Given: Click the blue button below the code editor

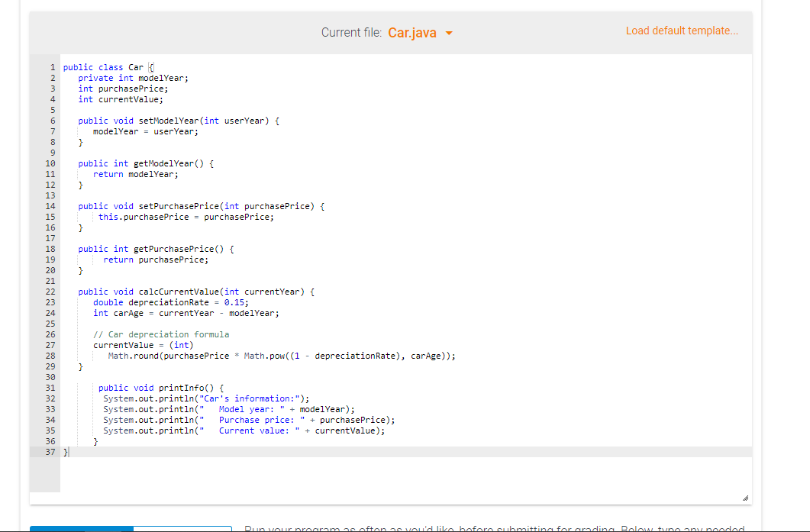Looking at the screenshot, I should (80, 528).
